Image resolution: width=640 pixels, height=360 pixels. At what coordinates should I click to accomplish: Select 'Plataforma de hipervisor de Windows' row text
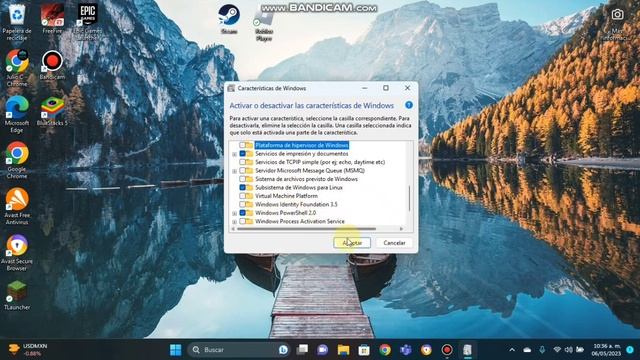(302, 145)
